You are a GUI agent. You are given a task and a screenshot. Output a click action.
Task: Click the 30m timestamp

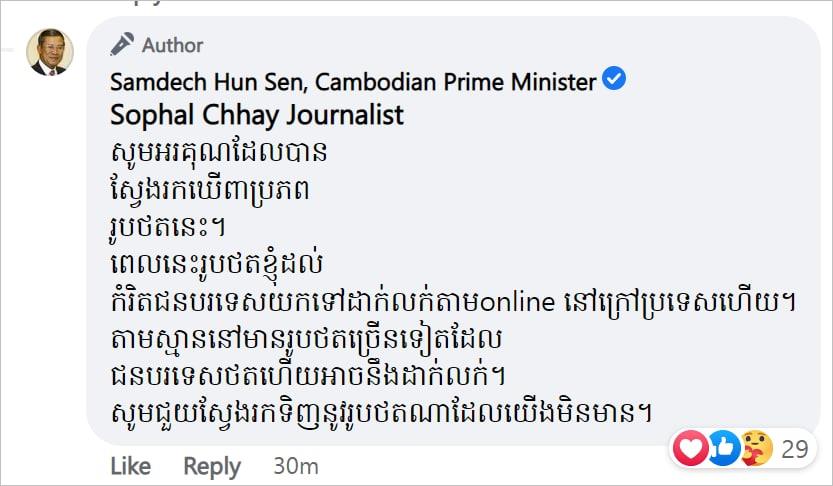tap(295, 466)
